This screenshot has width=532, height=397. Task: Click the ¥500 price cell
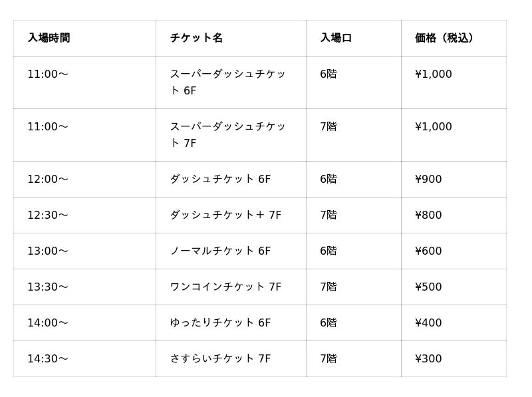[x=428, y=287]
